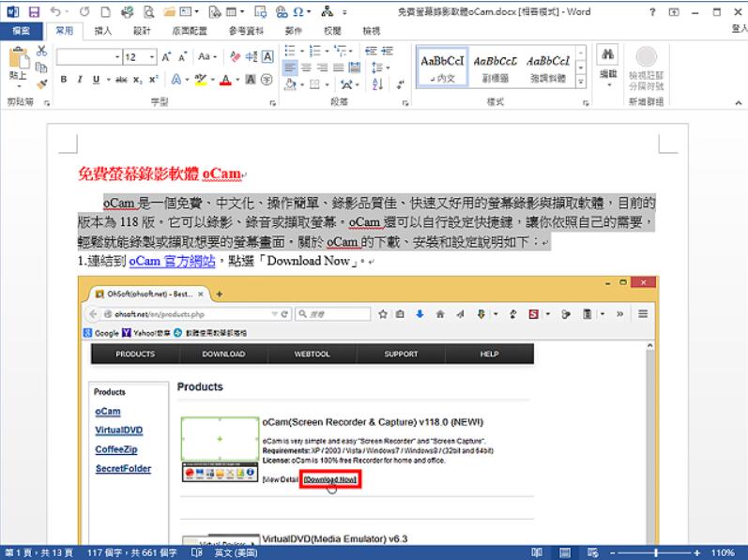This screenshot has width=748, height=560.
Task: Decrease paragraph indent
Action: [x=371, y=51]
